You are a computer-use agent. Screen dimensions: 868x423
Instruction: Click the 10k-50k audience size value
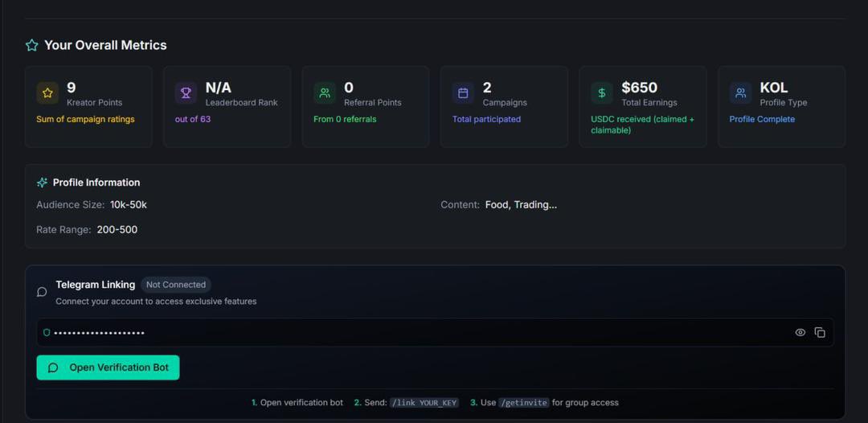click(x=129, y=205)
